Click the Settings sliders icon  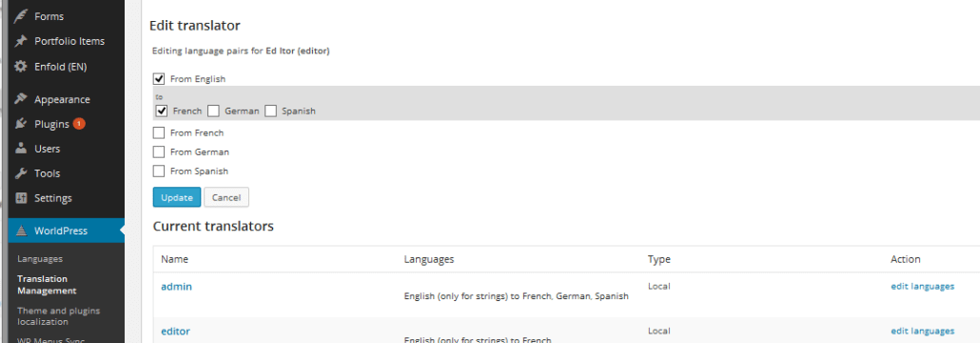[21, 198]
